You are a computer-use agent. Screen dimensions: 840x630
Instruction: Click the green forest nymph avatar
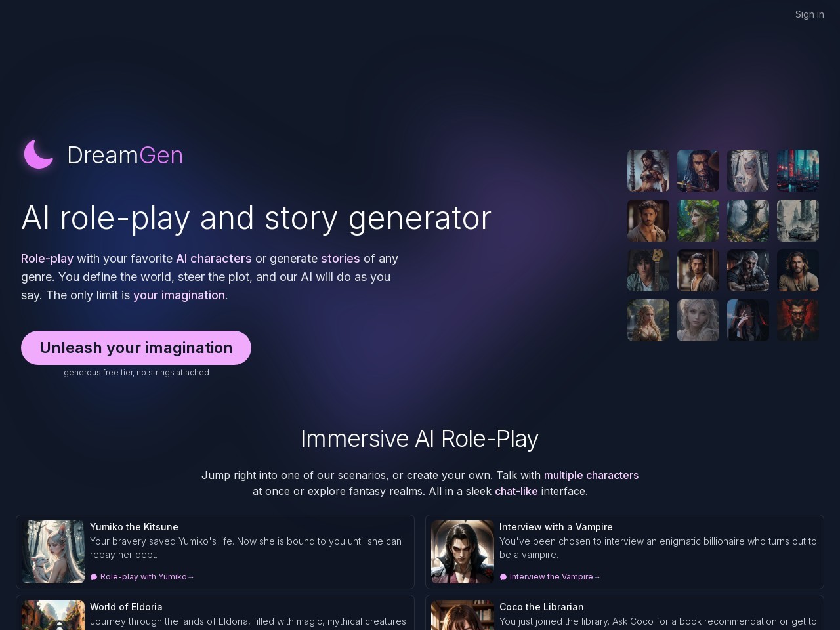pos(698,220)
